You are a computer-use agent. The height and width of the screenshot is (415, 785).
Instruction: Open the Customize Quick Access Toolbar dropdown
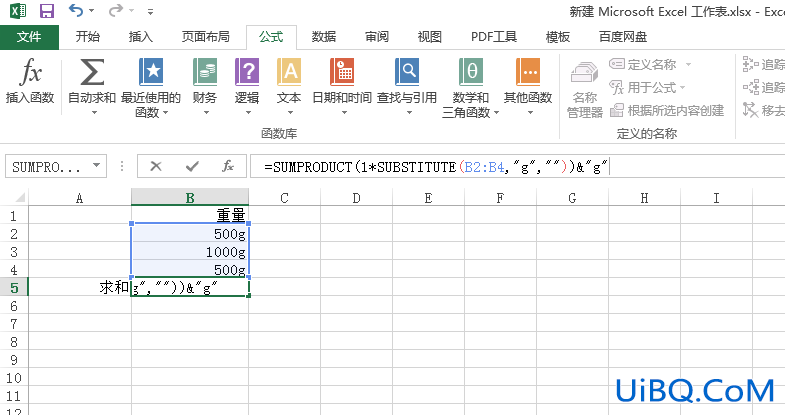pyautogui.click(x=150, y=11)
